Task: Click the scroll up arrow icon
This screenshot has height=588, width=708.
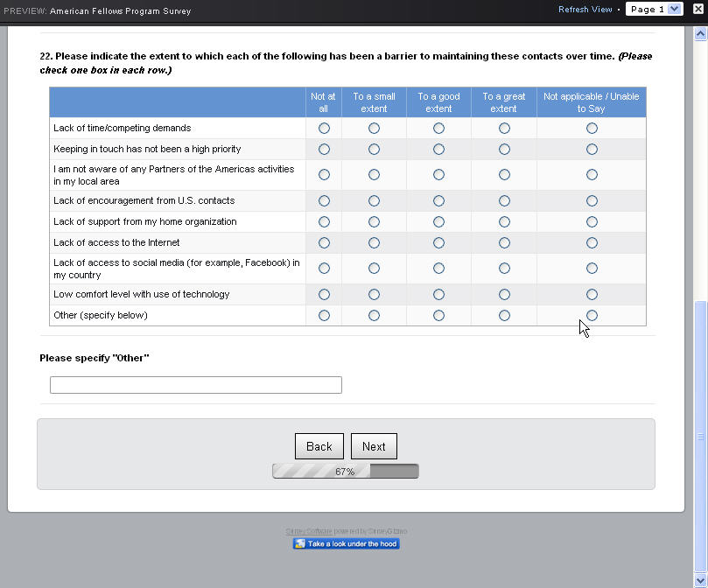Action: pos(700,34)
